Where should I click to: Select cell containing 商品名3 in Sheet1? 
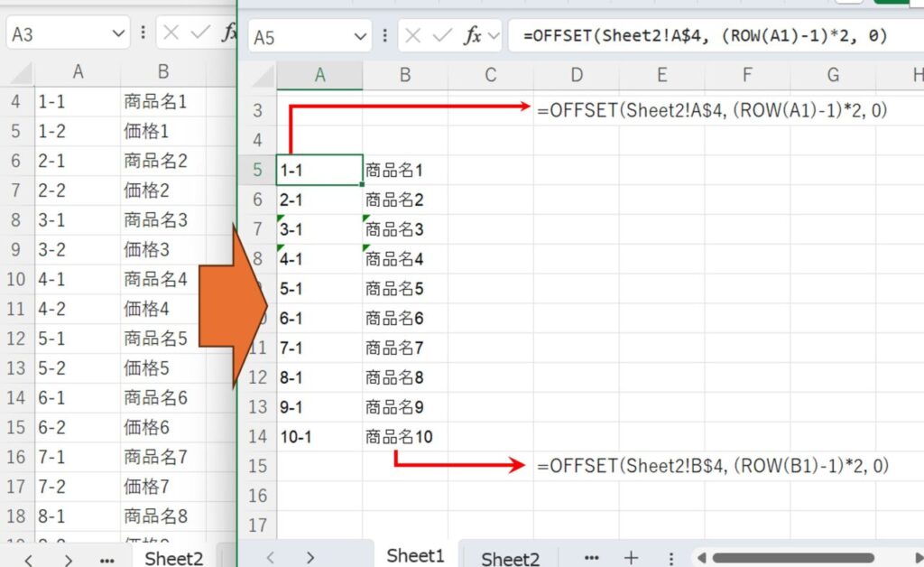(405, 229)
